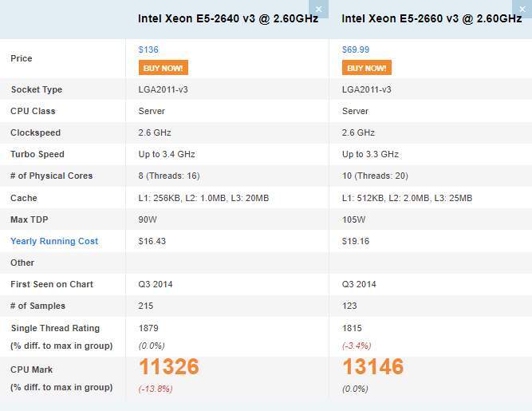
Task: Open the $69.99 price link
Action: 356,49
